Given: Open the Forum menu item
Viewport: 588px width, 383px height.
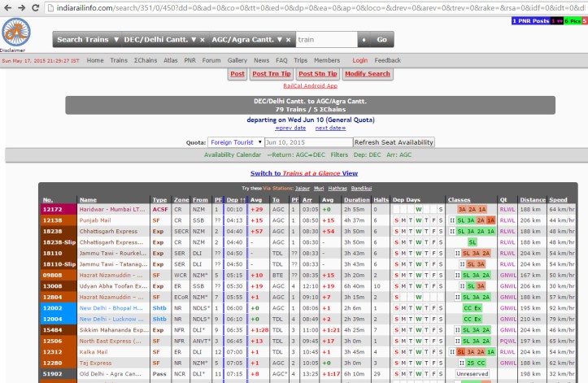Looking at the screenshot, I should (x=211, y=60).
